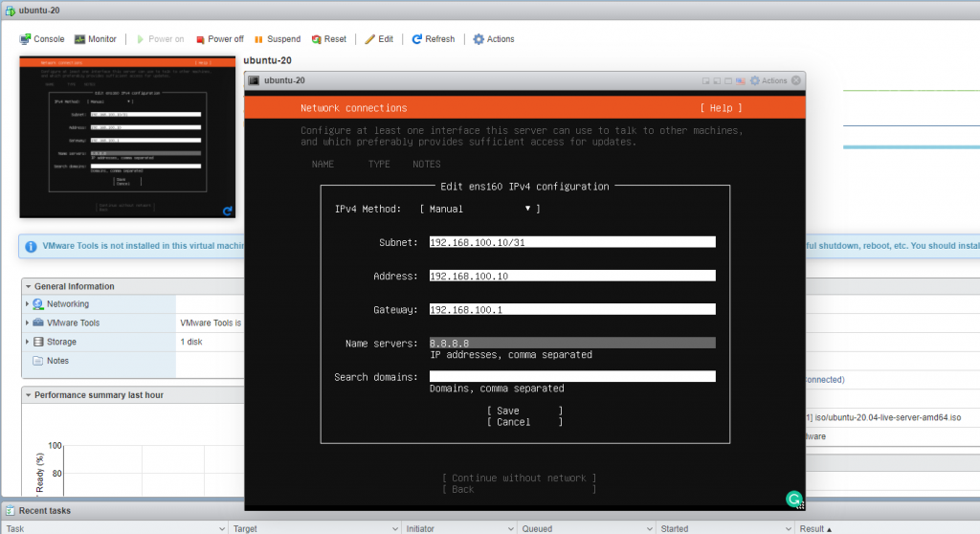Click the '1 disk' storage value
The height and width of the screenshot is (534, 980).
[x=191, y=342]
